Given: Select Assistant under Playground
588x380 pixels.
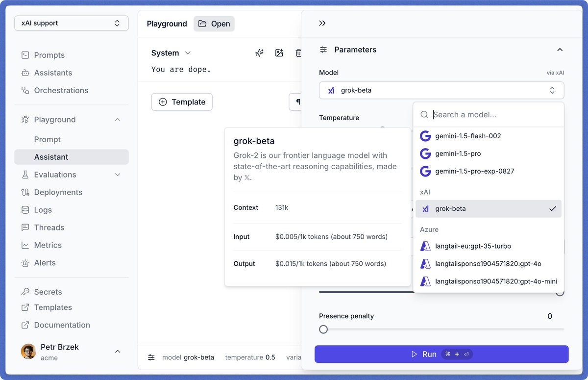Looking at the screenshot, I should (72, 157).
